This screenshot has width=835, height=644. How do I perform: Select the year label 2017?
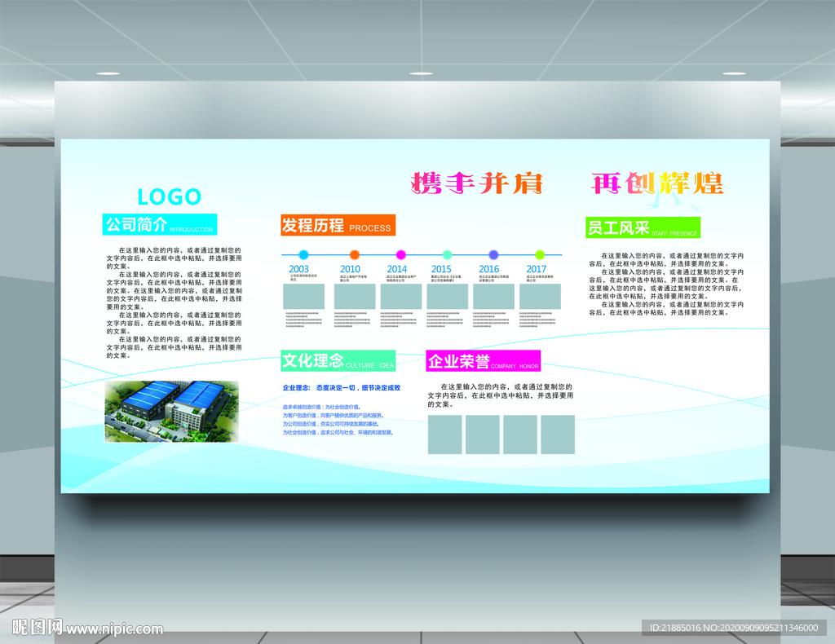[x=537, y=269]
